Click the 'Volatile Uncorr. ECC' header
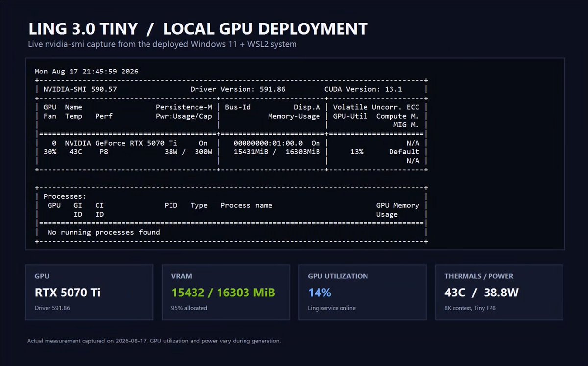The height and width of the screenshot is (366, 588). click(x=376, y=107)
